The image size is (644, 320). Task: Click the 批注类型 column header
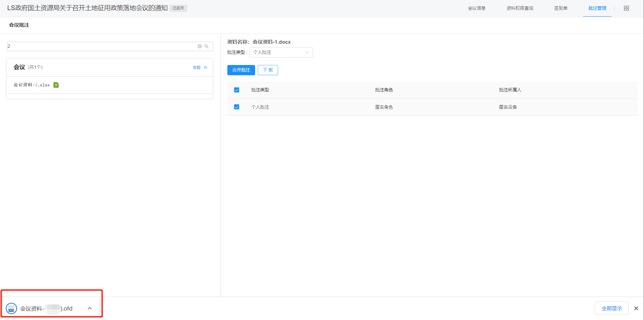[260, 90]
